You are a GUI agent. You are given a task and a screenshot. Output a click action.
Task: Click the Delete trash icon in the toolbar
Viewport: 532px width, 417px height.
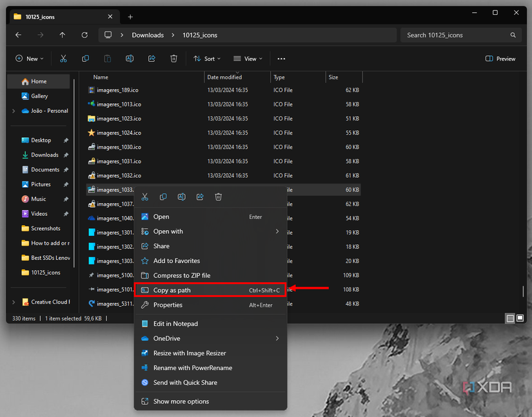[173, 59]
